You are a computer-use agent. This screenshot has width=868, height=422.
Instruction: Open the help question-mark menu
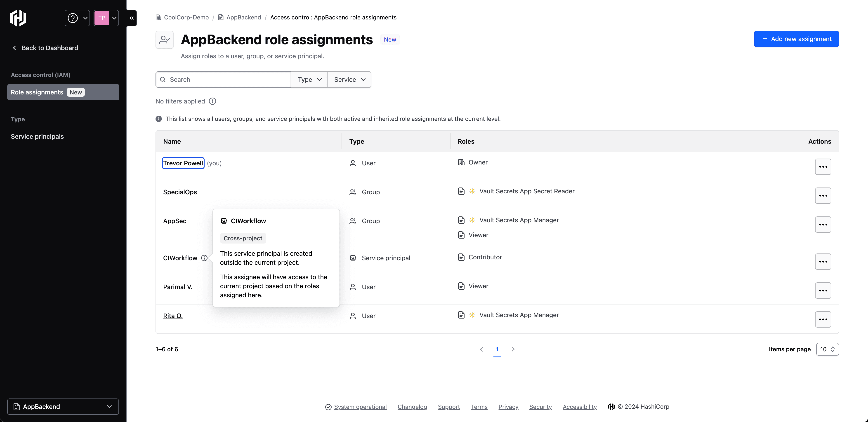(x=77, y=18)
